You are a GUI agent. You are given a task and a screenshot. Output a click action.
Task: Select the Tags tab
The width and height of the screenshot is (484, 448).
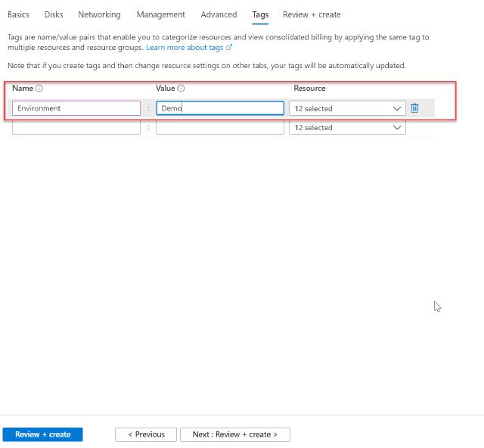[260, 14]
